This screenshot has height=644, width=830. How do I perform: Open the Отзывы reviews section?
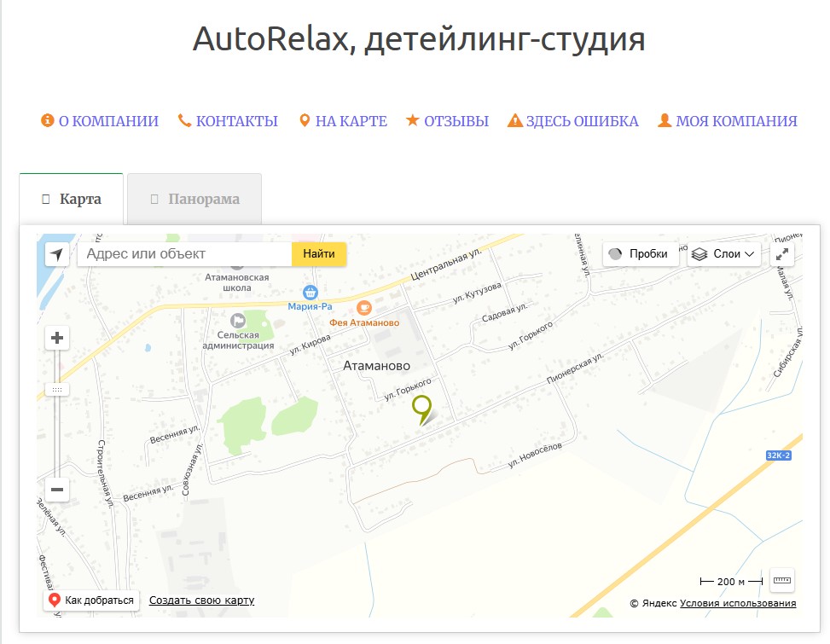click(456, 121)
